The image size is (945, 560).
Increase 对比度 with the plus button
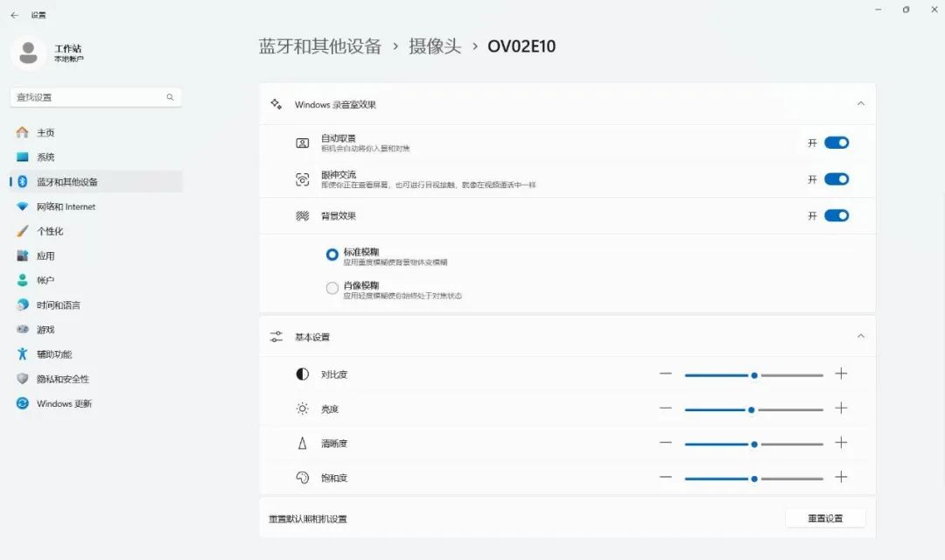point(842,374)
